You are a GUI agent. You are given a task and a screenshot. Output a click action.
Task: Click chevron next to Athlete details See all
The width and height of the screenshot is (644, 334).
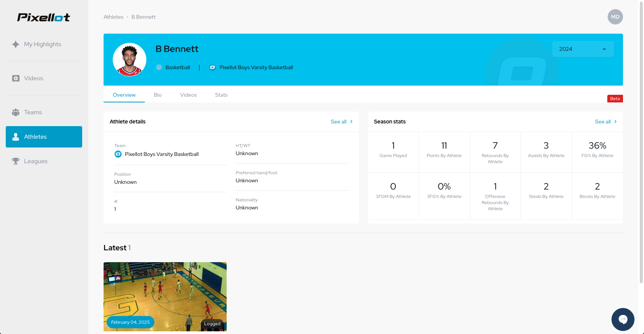351,122
